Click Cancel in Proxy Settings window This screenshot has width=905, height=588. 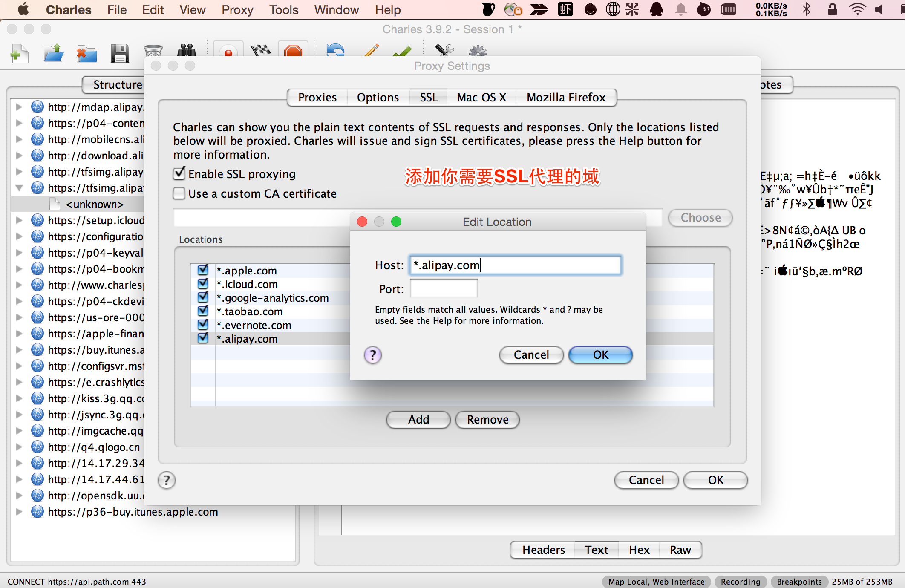(646, 480)
